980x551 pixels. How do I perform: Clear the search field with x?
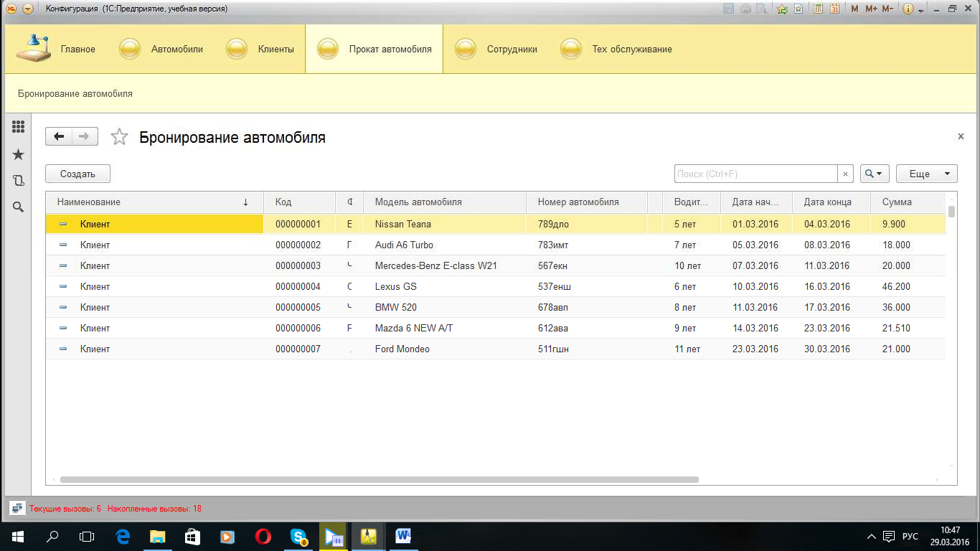pyautogui.click(x=846, y=174)
